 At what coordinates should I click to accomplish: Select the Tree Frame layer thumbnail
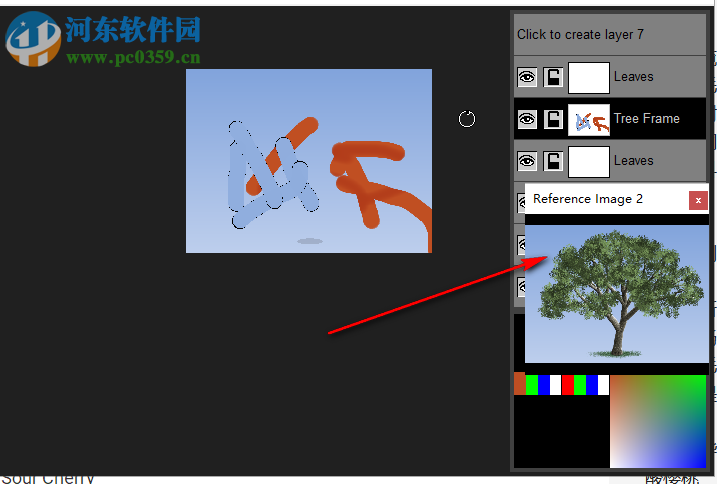(x=589, y=119)
